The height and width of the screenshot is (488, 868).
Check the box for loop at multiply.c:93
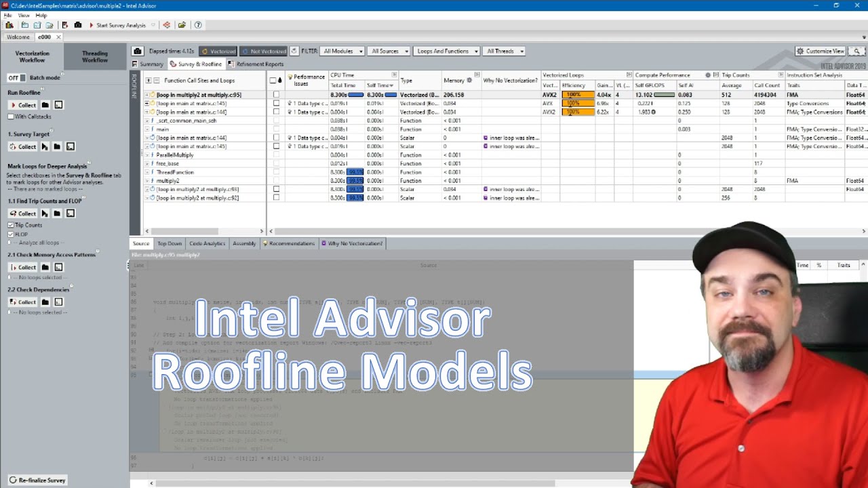[x=276, y=189]
